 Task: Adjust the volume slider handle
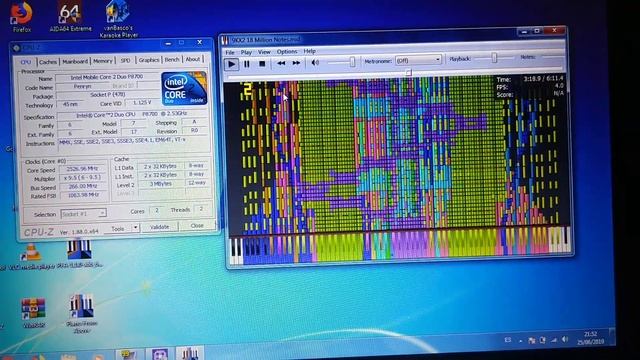352,62
